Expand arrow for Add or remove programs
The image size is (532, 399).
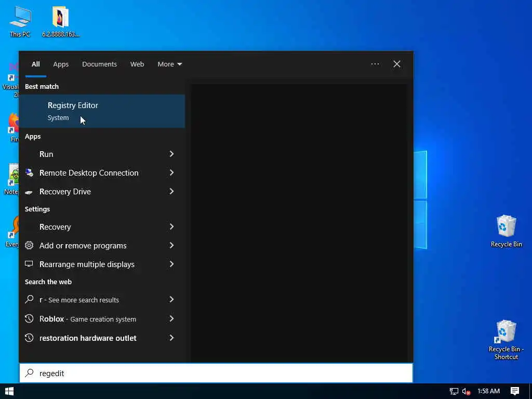(171, 245)
